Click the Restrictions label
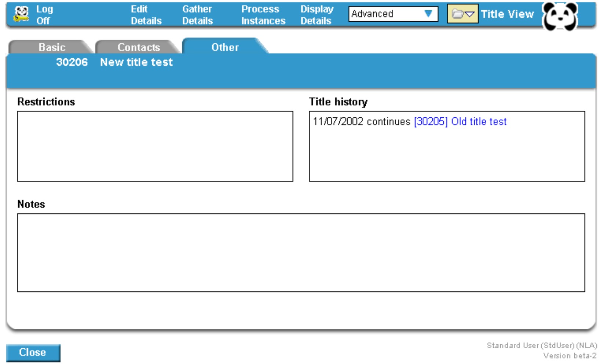The width and height of the screenshot is (600, 364). click(46, 102)
